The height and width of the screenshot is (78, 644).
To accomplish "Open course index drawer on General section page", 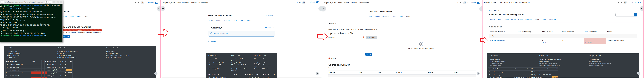I will pyautogui.click(x=163, y=9).
